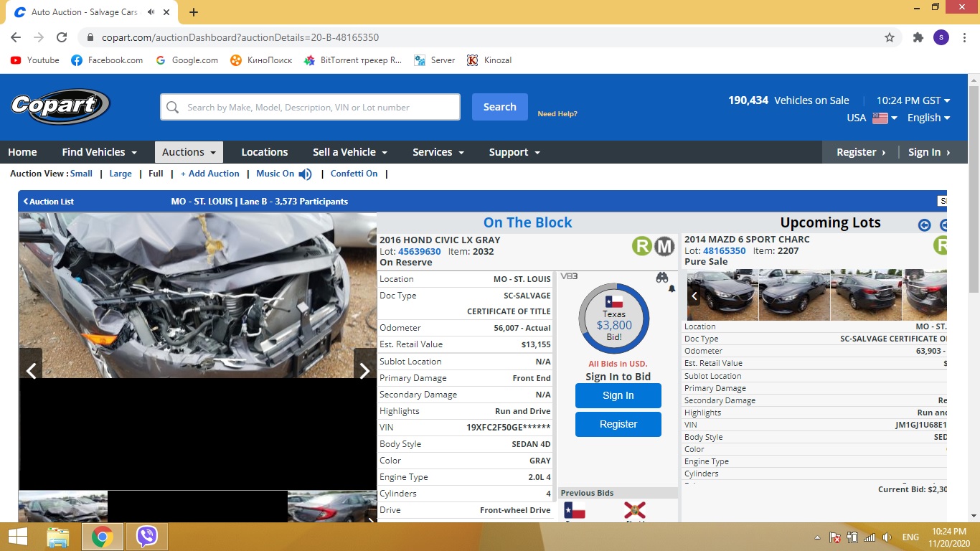Expand Sell a Vehicle menu

350,152
